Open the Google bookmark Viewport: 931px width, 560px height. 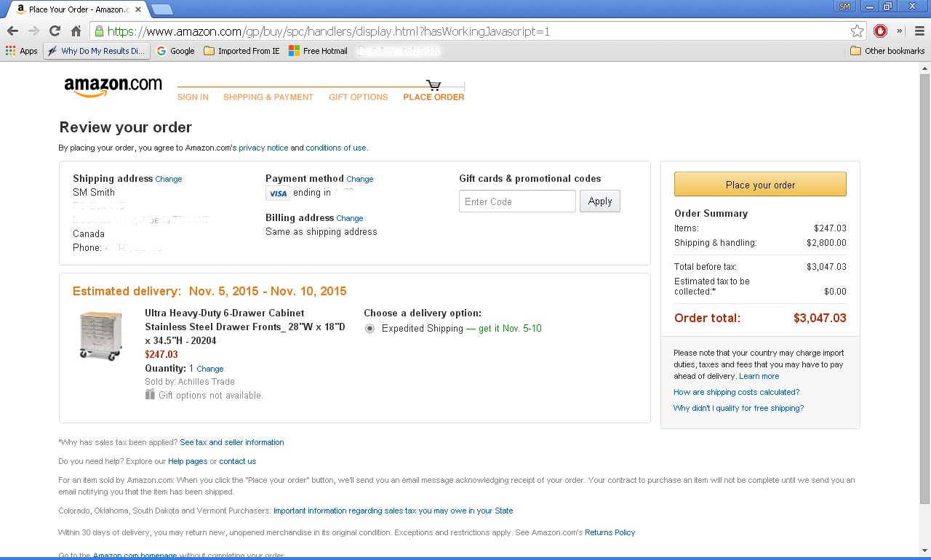click(175, 51)
